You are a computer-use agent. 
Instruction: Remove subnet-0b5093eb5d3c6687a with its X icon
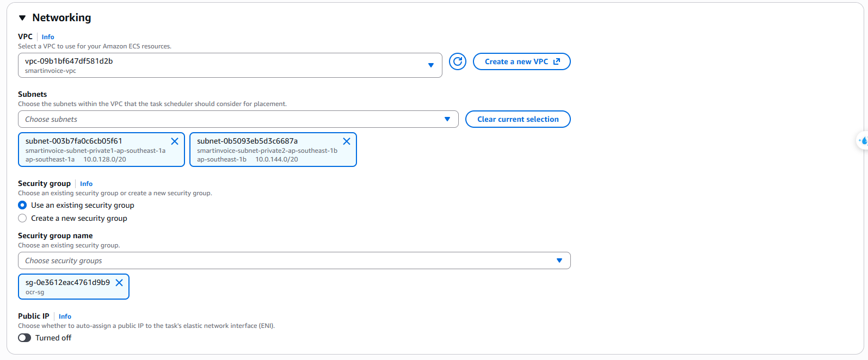click(346, 141)
